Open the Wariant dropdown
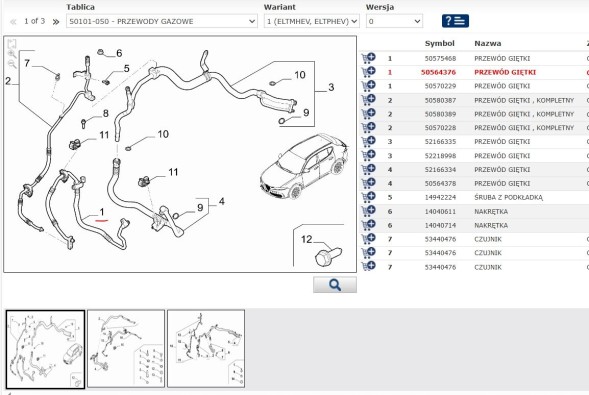This screenshot has height=395, width=589. [312, 21]
